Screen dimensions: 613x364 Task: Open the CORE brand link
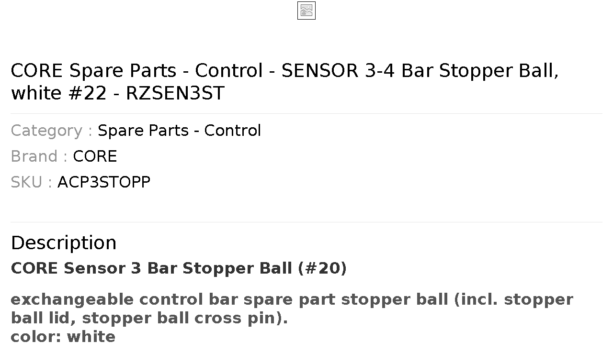click(95, 156)
